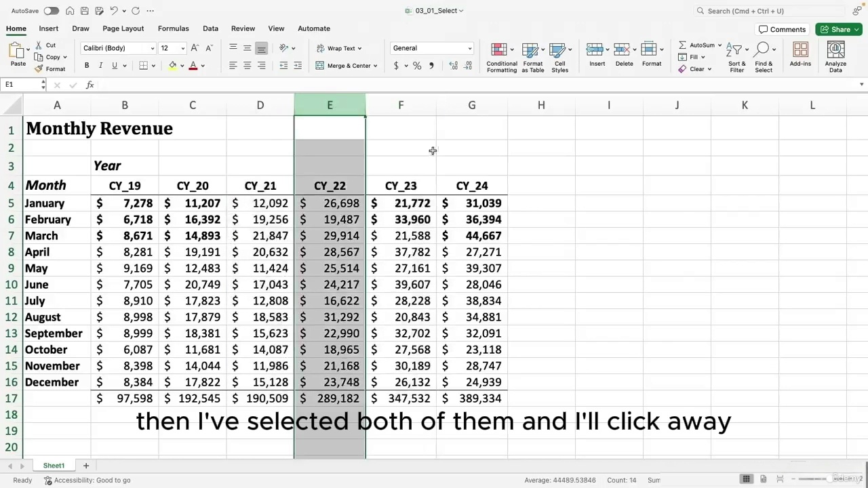Open Conditional Formatting menu
868x488 pixels.
(x=501, y=58)
